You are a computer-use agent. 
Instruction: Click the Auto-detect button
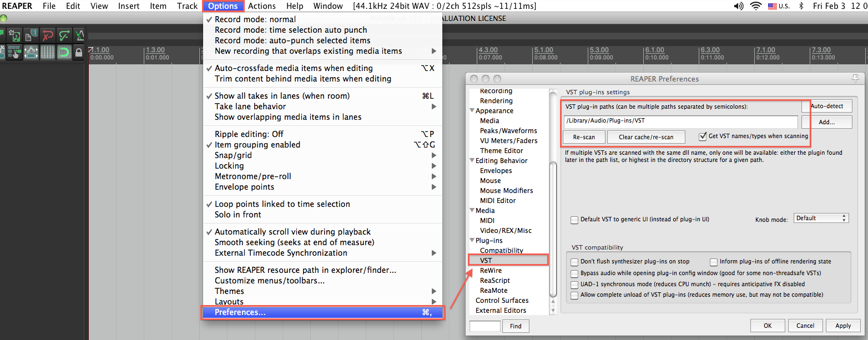click(826, 106)
